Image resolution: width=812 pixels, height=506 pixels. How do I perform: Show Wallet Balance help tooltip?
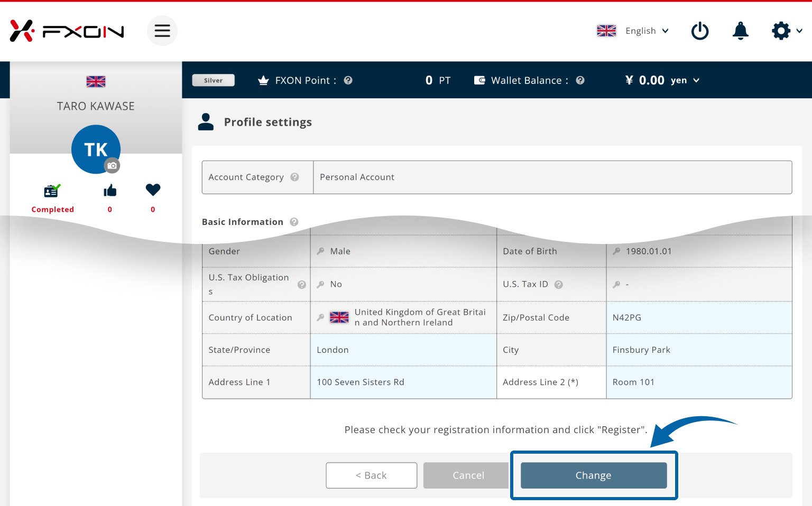(x=580, y=80)
